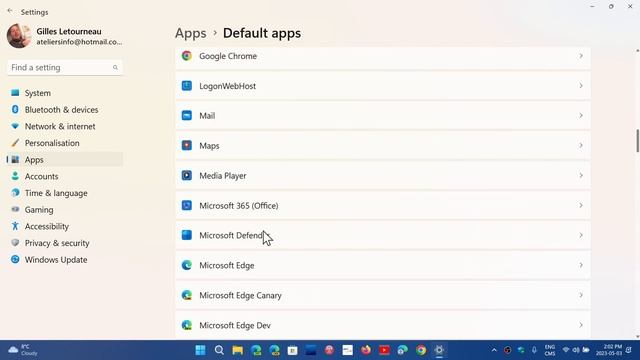The image size is (640, 360).
Task: Click the Microsoft Defender shield icon
Action: coord(187,235)
